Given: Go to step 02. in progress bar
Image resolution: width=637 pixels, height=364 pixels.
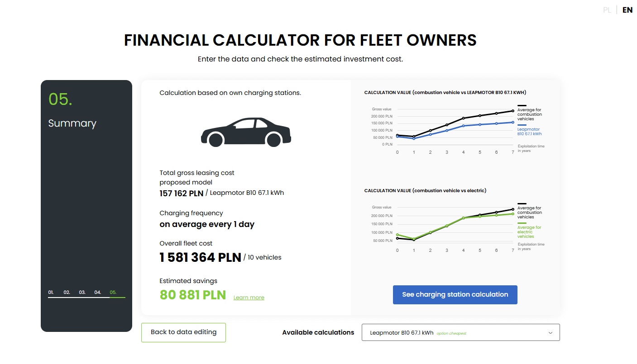Looking at the screenshot, I should pyautogui.click(x=67, y=293).
